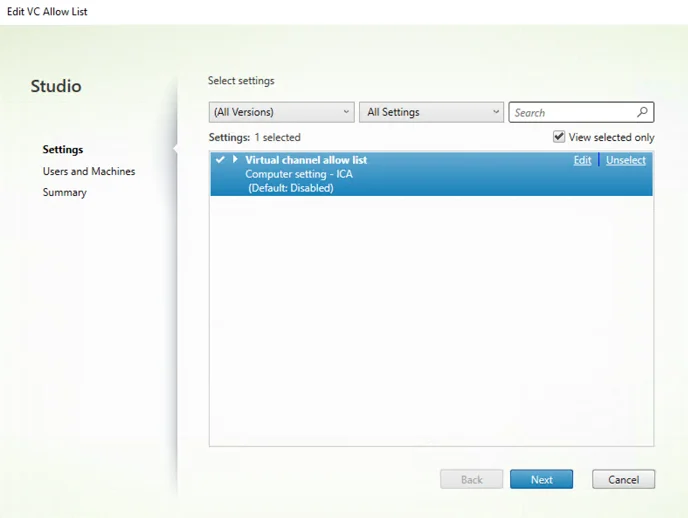Click the checkmark icon beside Virtual channel allow list
Image resolution: width=688 pixels, height=518 pixels.
coord(219,160)
